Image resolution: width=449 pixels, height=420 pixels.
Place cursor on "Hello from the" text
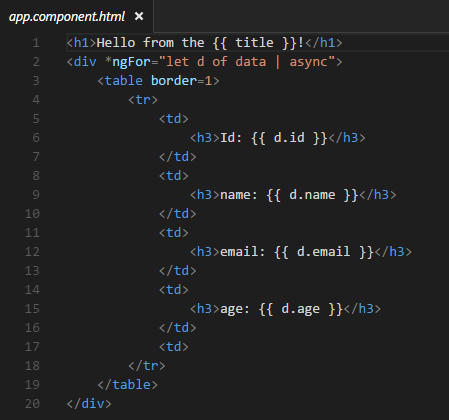(150, 43)
